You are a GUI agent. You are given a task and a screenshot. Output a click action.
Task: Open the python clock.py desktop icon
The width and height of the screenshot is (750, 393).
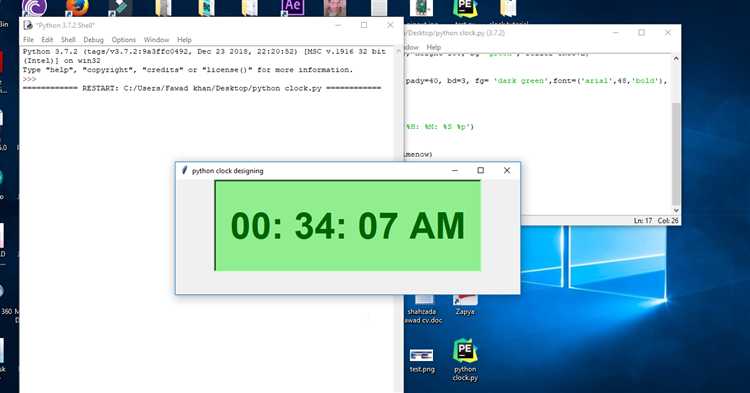(465, 360)
